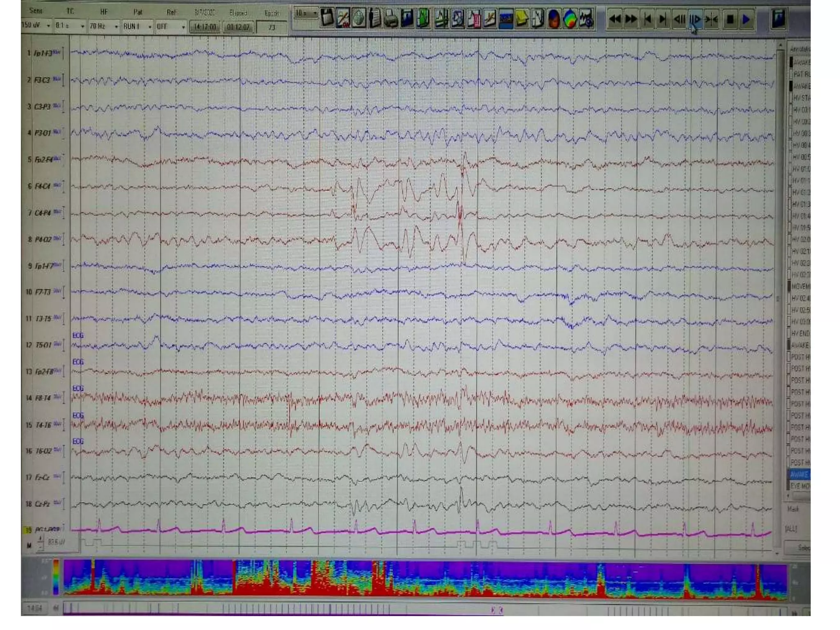Toggle the HV END annotation checkbox
This screenshot has height=630, width=840.
789,333
